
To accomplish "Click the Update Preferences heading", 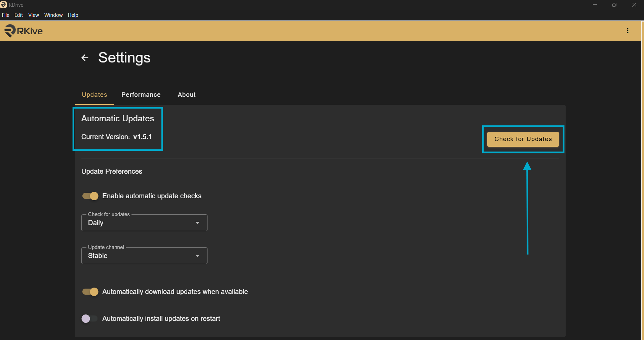I will [x=112, y=171].
